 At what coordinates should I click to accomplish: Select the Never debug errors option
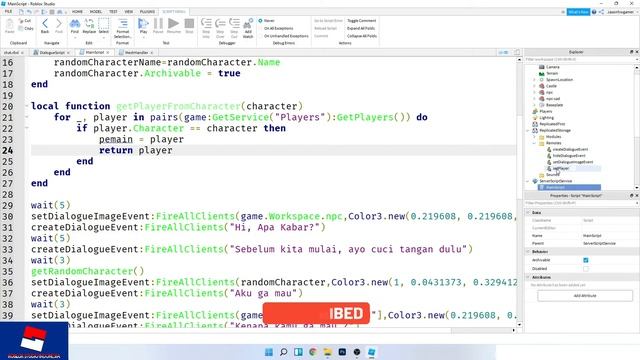[x=267, y=21]
